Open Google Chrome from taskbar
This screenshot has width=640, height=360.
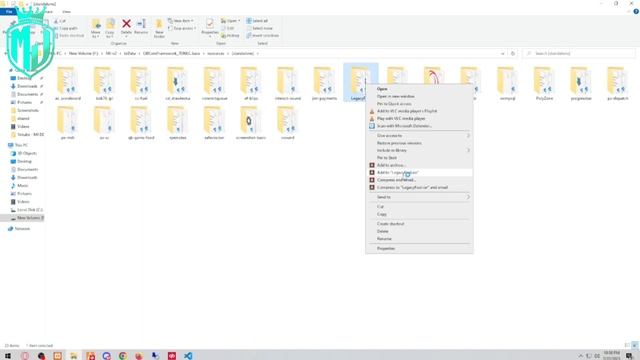(122, 356)
